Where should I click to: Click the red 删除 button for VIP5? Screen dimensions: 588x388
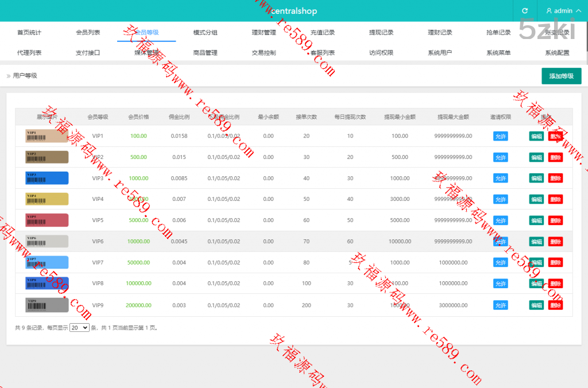pyautogui.click(x=555, y=220)
